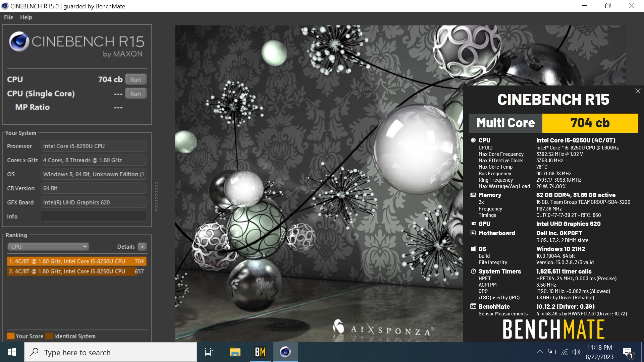Click the empty Info input field
Image resolution: width=644 pixels, height=362 pixels.
point(94,217)
